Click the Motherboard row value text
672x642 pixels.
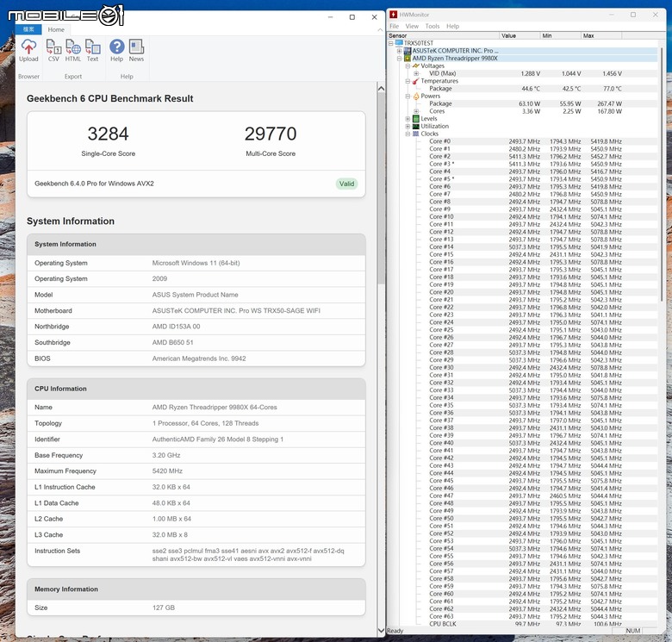pyautogui.click(x=236, y=311)
